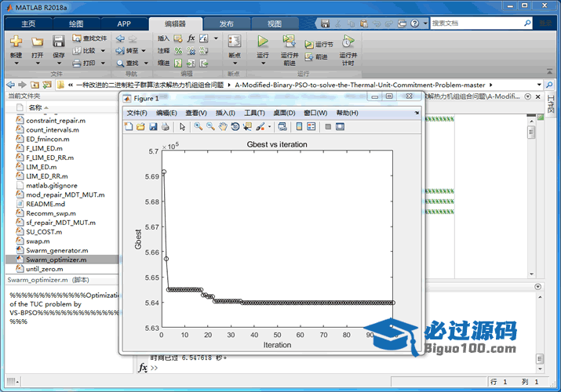Click the Breakpoints (断点) icon
This screenshot has height=392, width=561.
235,42
